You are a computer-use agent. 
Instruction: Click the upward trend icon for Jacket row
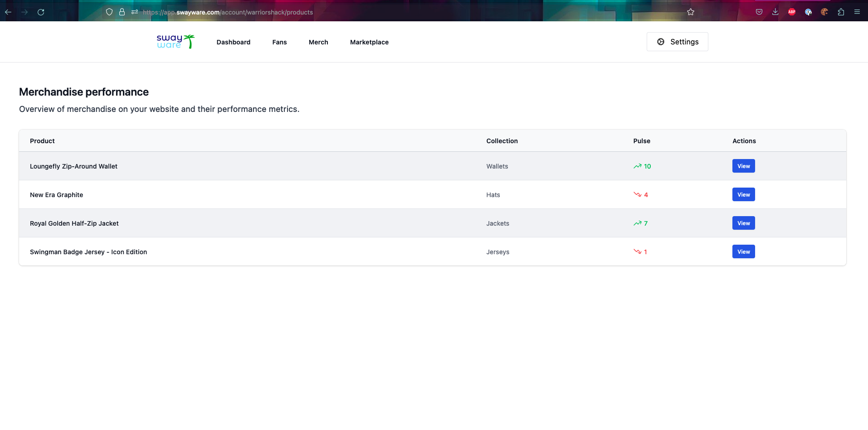tap(637, 223)
